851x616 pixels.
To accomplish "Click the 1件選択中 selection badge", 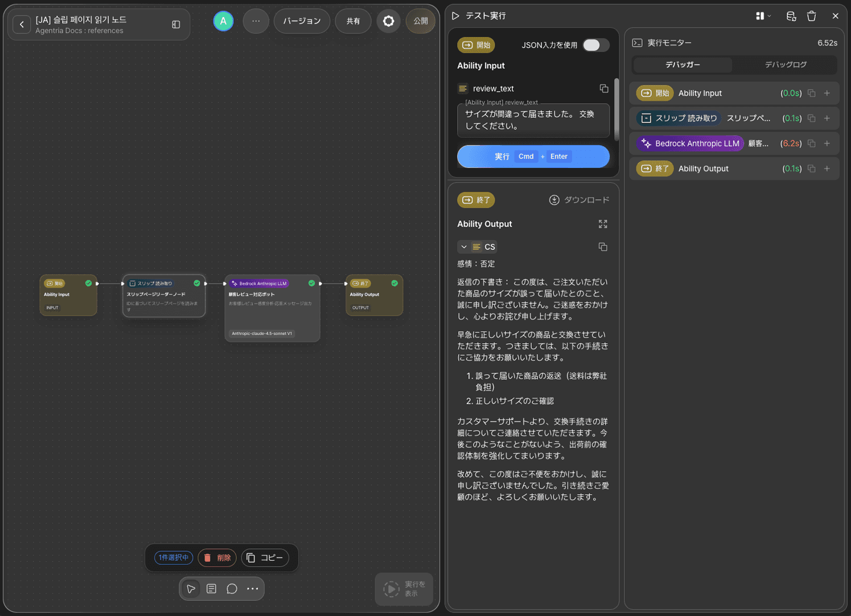I will point(174,558).
